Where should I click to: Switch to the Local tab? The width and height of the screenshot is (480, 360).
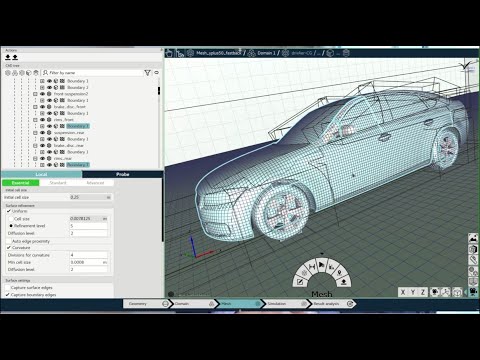pyautogui.click(x=41, y=174)
